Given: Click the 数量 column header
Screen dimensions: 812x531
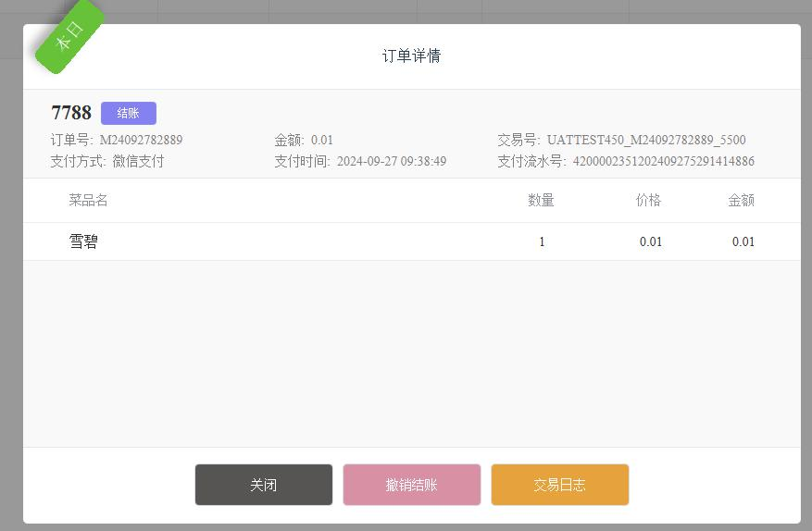Looking at the screenshot, I should tap(541, 200).
